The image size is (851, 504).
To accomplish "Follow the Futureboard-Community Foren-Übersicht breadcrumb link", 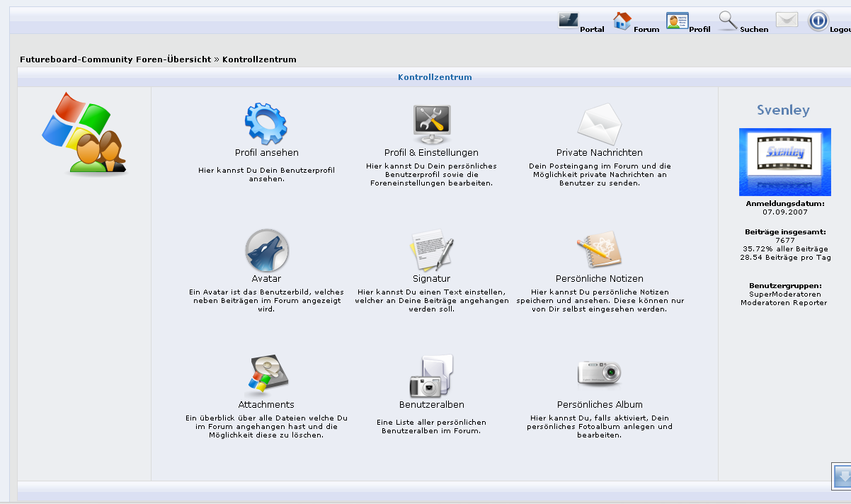I will [115, 59].
